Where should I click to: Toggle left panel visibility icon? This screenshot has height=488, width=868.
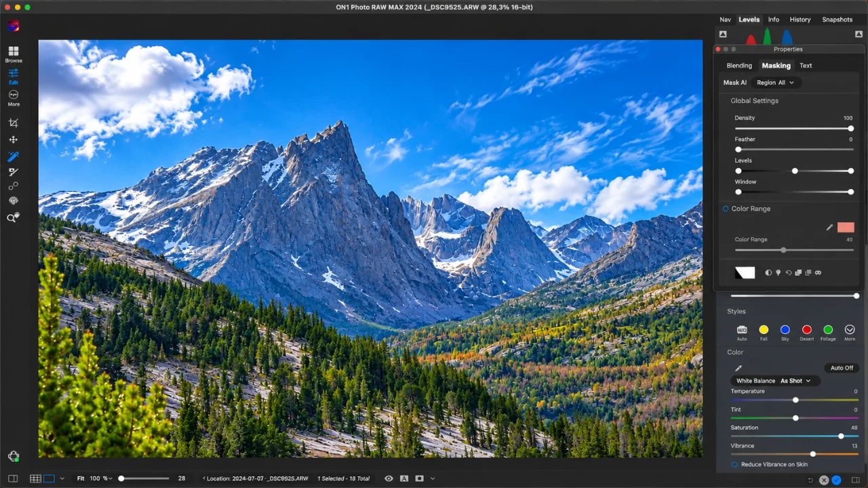pos(13,479)
